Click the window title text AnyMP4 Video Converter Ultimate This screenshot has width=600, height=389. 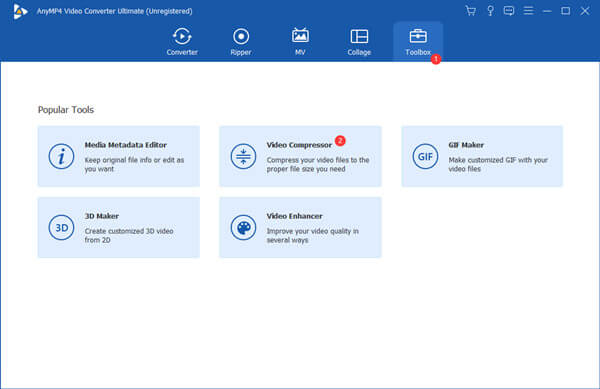(x=114, y=11)
